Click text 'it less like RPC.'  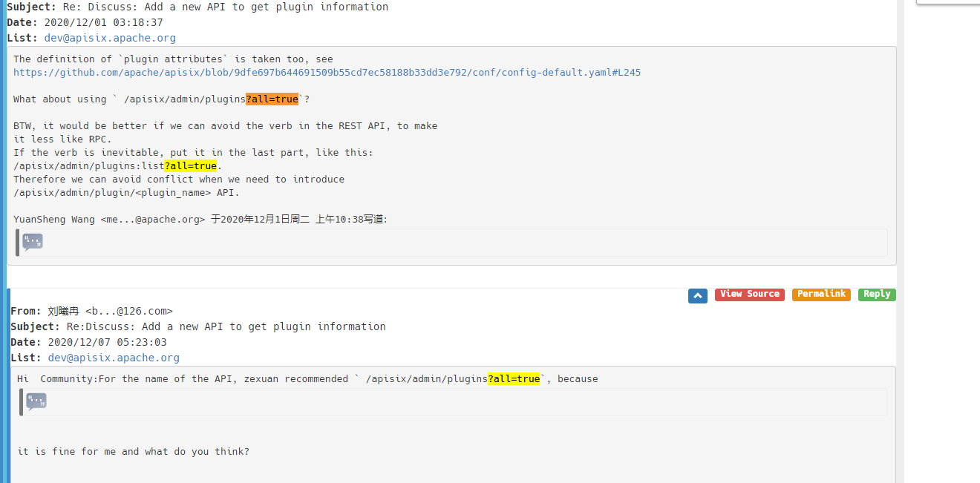tap(62, 139)
